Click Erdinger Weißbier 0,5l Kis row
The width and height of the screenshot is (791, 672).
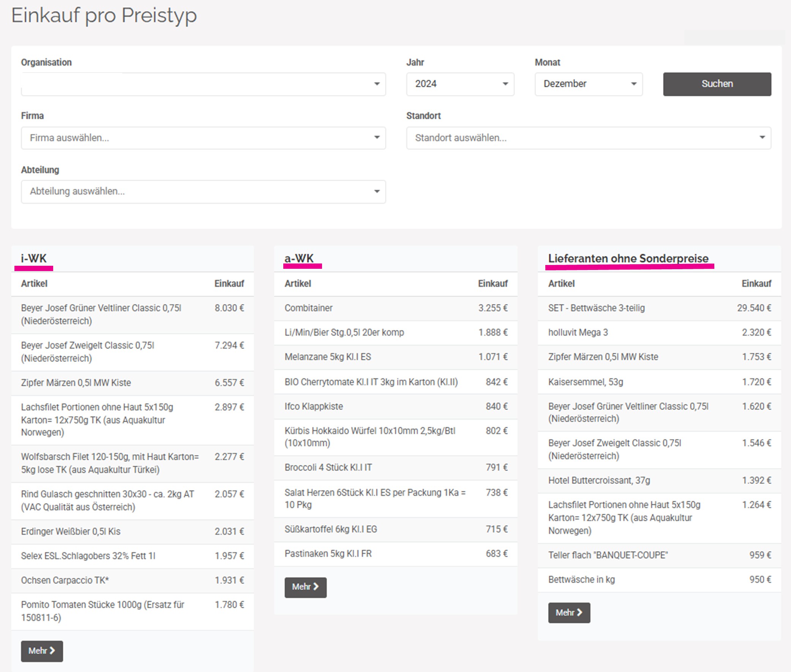(x=133, y=532)
